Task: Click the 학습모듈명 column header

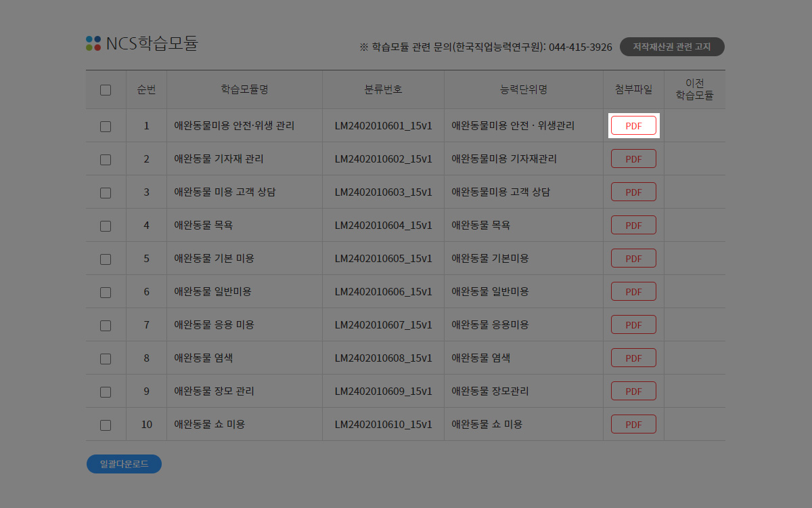Action: click(x=244, y=89)
